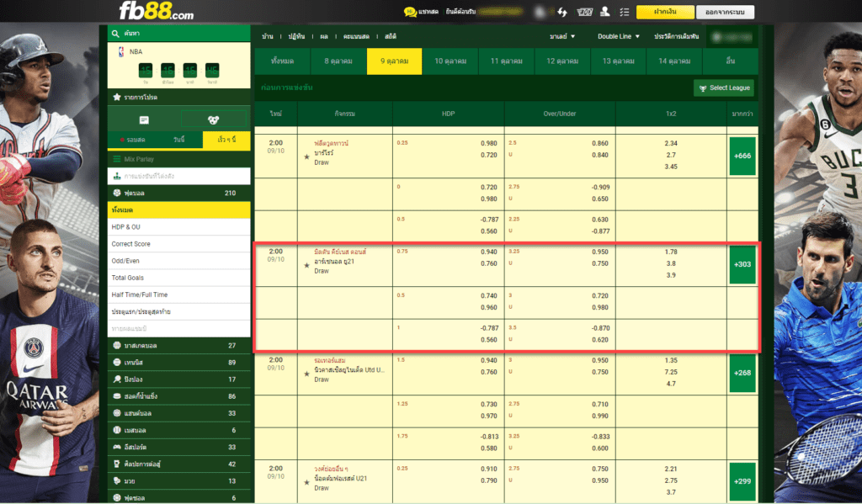Expand more markets with +268 button
The width and height of the screenshot is (862, 504).
(x=742, y=373)
